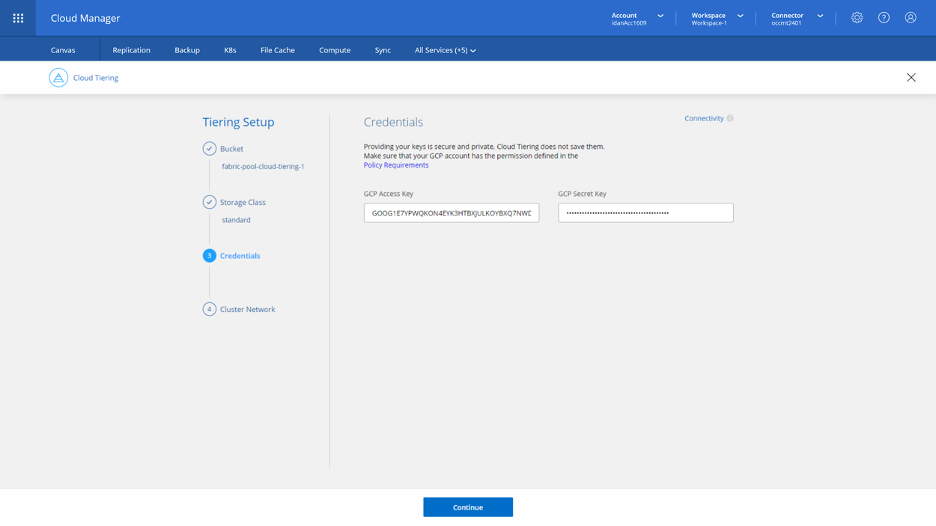
Task: Switch to the Replication tab
Action: coord(131,50)
